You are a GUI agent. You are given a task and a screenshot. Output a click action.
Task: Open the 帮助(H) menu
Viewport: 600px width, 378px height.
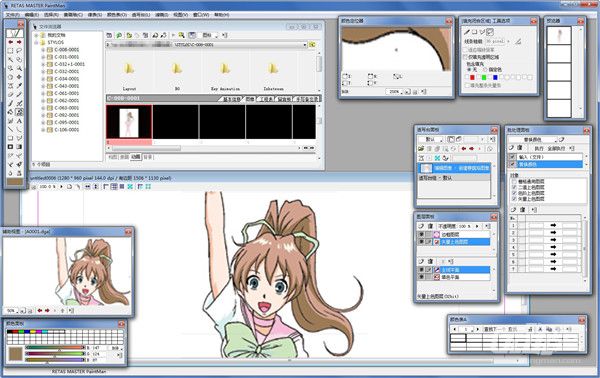coord(221,15)
